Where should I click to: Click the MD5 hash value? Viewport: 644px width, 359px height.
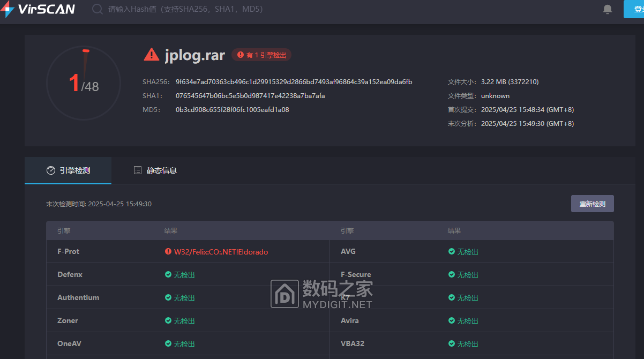click(233, 110)
